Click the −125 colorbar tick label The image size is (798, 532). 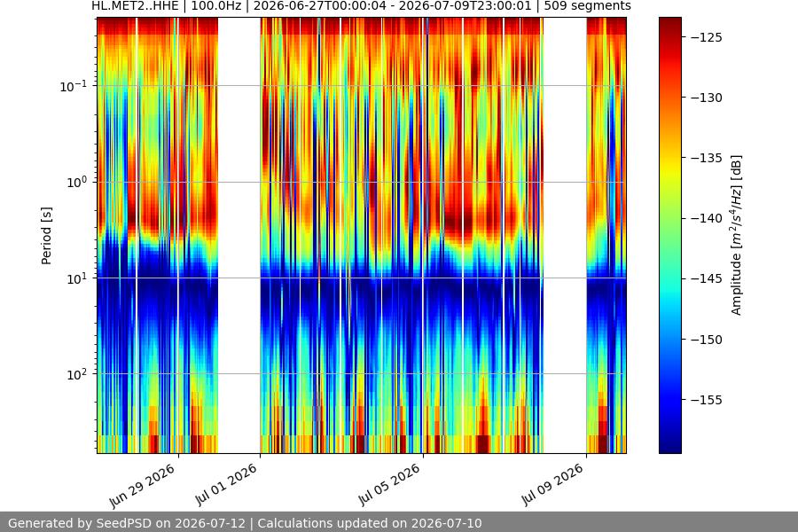click(x=707, y=37)
